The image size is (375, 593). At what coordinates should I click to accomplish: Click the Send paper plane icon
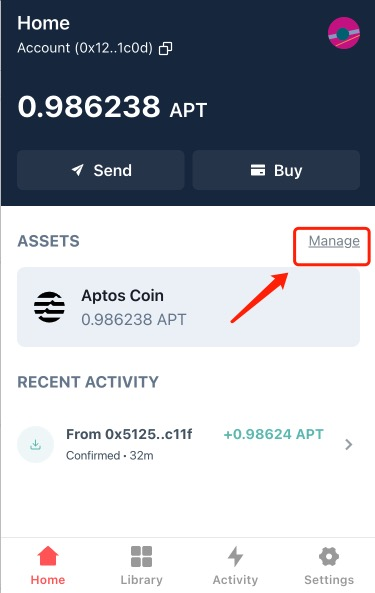77,170
